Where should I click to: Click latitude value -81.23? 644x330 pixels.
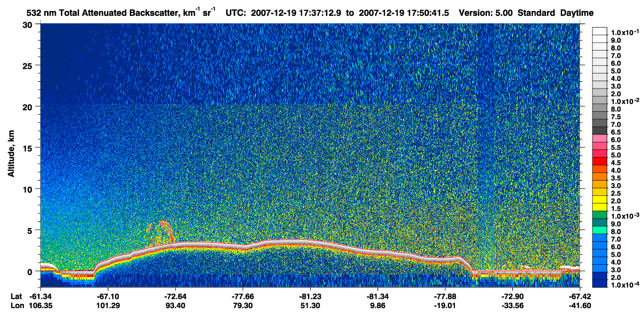[x=310, y=296]
